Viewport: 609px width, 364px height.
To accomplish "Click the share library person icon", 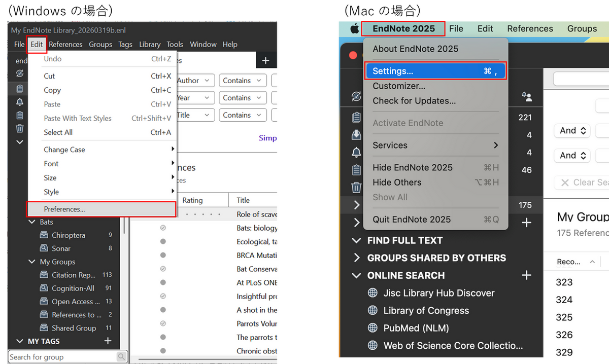I will (526, 96).
